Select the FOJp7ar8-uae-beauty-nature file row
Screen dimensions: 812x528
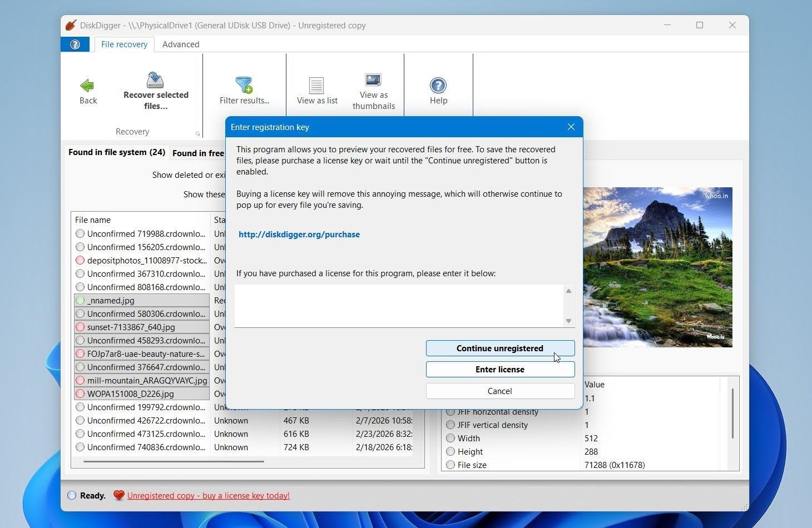(x=142, y=354)
